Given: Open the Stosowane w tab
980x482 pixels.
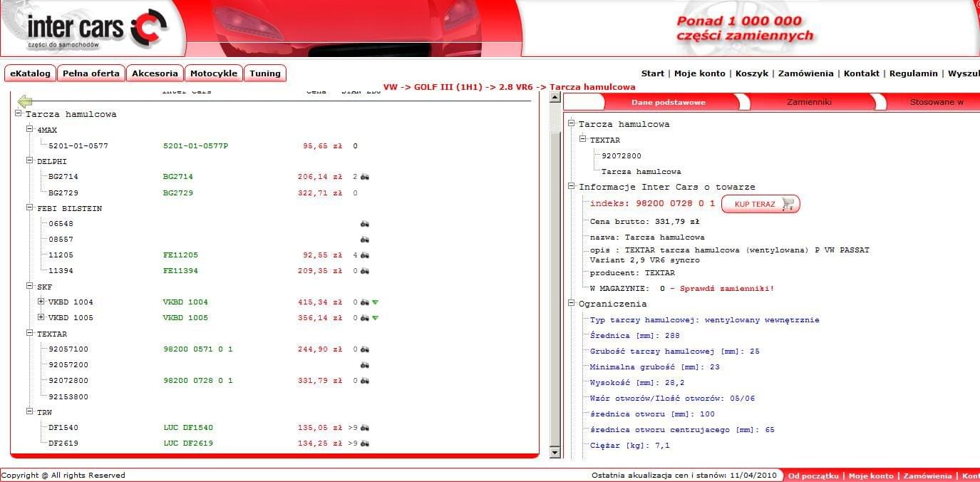Looking at the screenshot, I should click(936, 102).
